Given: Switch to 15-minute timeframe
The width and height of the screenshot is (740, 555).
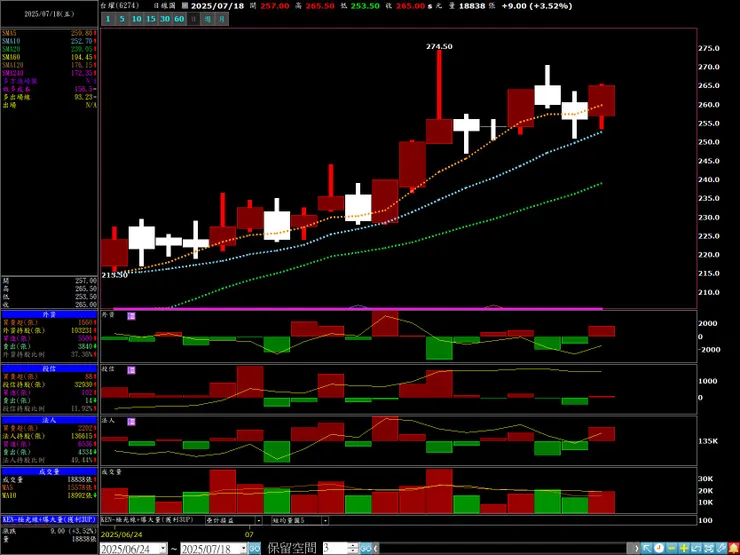Looking at the screenshot, I should [x=151, y=19].
